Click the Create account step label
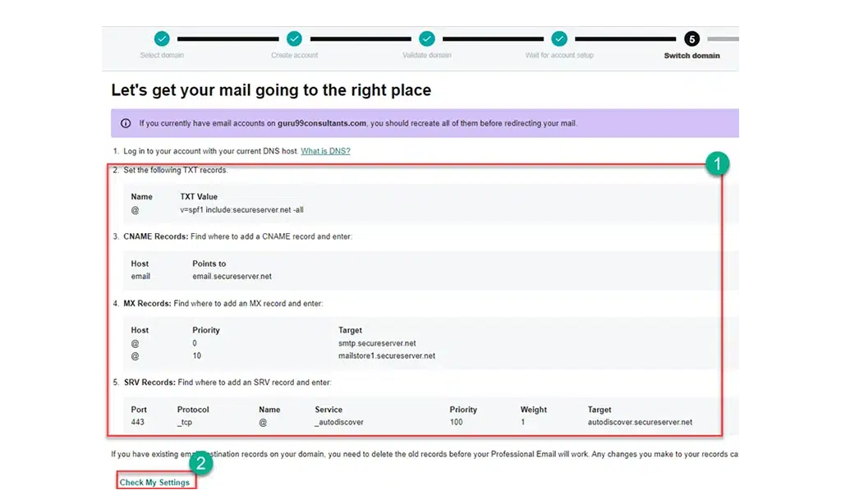 click(x=294, y=55)
